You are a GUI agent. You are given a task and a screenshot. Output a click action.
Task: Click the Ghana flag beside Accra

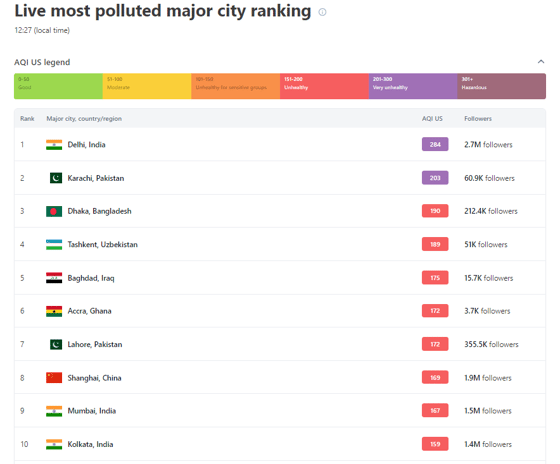[54, 311]
